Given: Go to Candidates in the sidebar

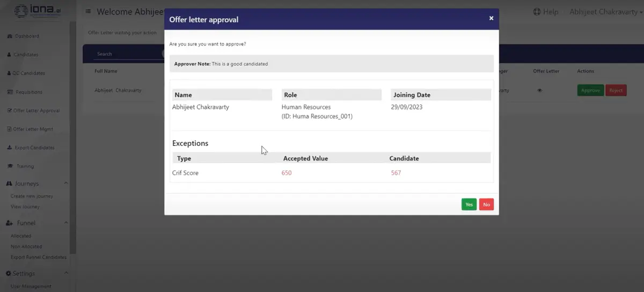Looking at the screenshot, I should 26,55.
